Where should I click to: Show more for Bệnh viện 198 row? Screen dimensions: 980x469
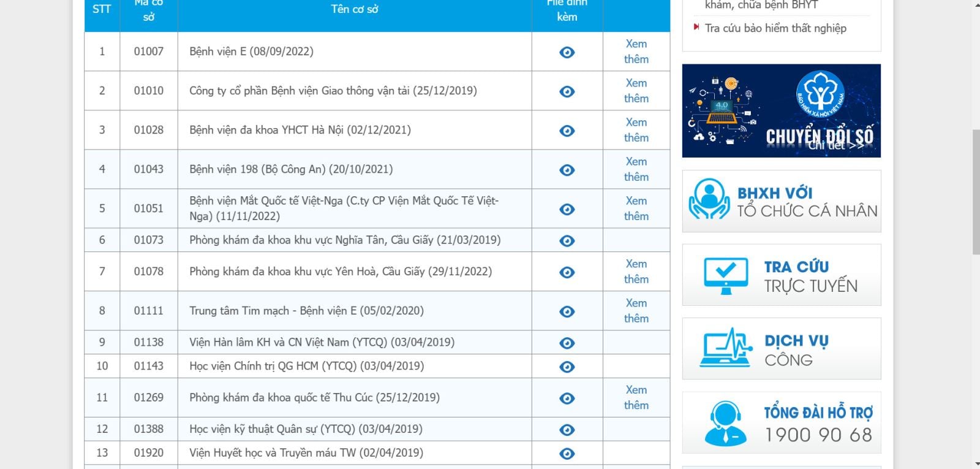click(636, 169)
